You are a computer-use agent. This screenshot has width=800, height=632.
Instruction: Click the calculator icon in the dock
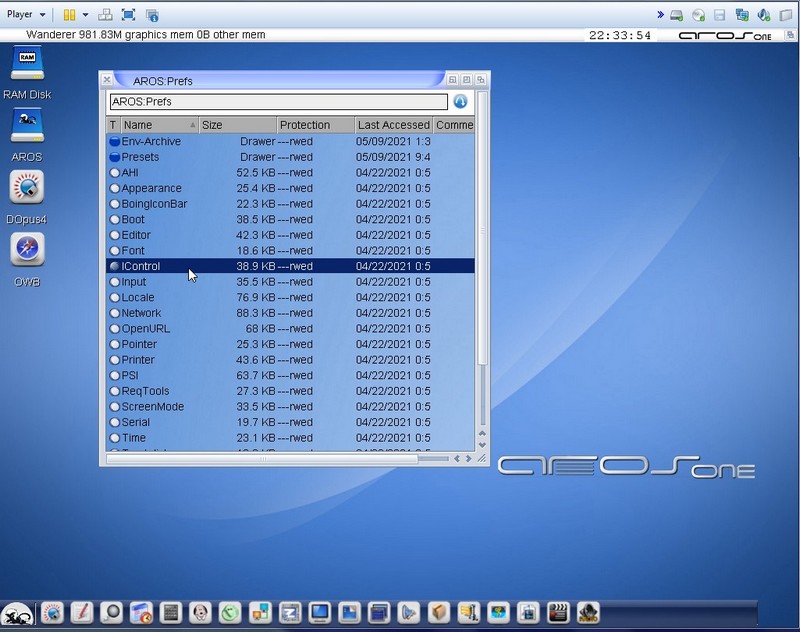point(170,612)
